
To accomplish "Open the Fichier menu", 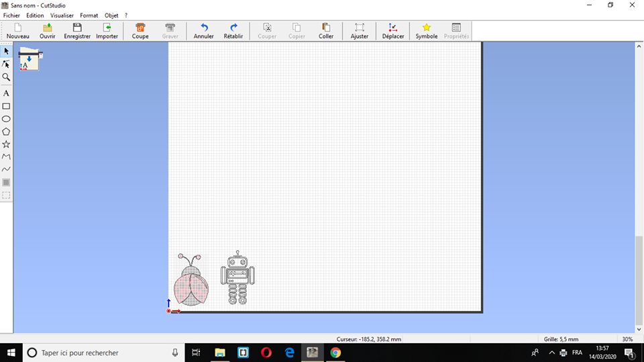I will [x=11, y=15].
